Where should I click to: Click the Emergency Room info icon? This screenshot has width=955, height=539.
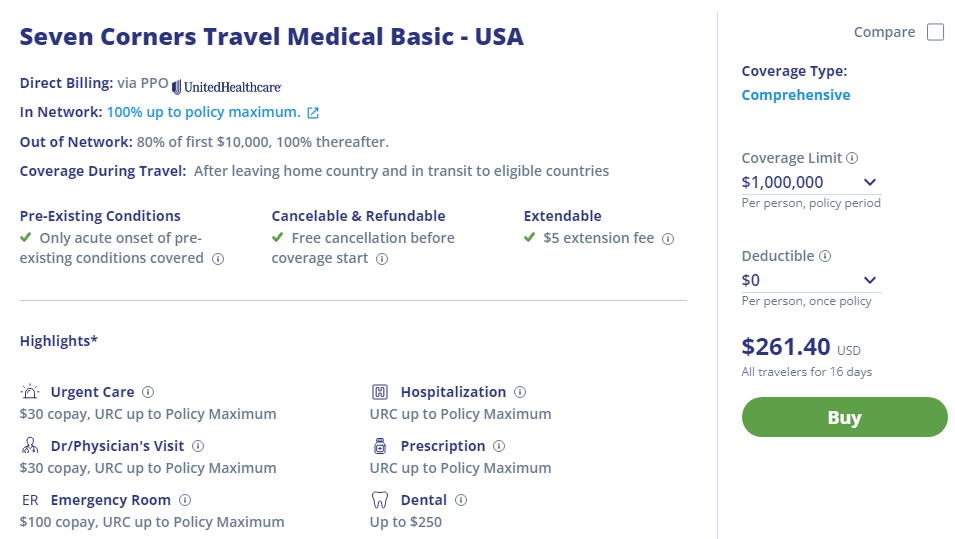[x=185, y=500]
